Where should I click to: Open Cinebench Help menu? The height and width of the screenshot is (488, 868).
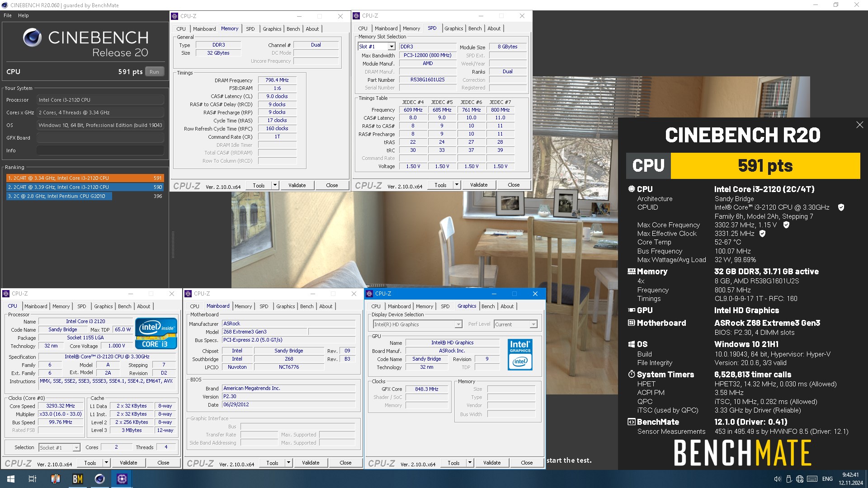[24, 15]
